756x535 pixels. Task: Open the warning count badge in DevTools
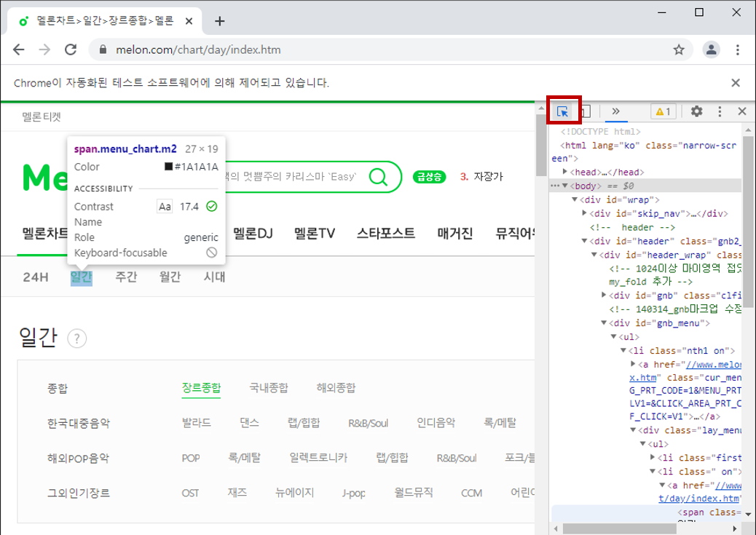point(664,112)
